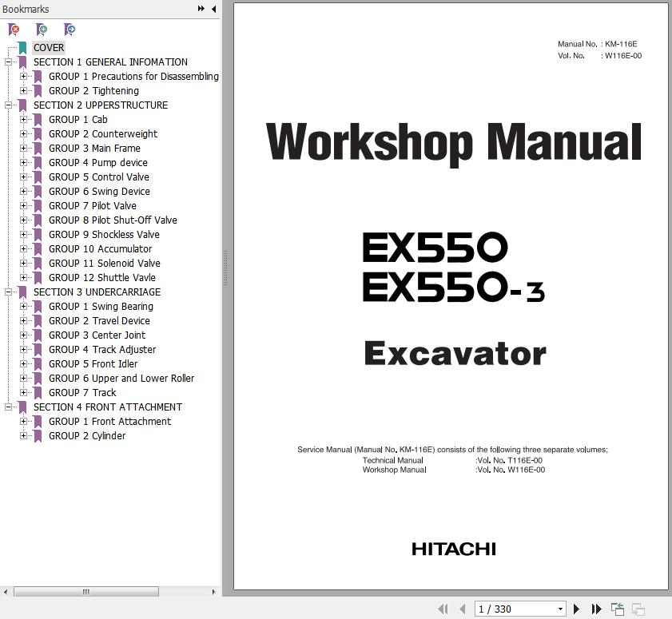Go to the previous page
This screenshot has height=619, width=672.
point(462,609)
